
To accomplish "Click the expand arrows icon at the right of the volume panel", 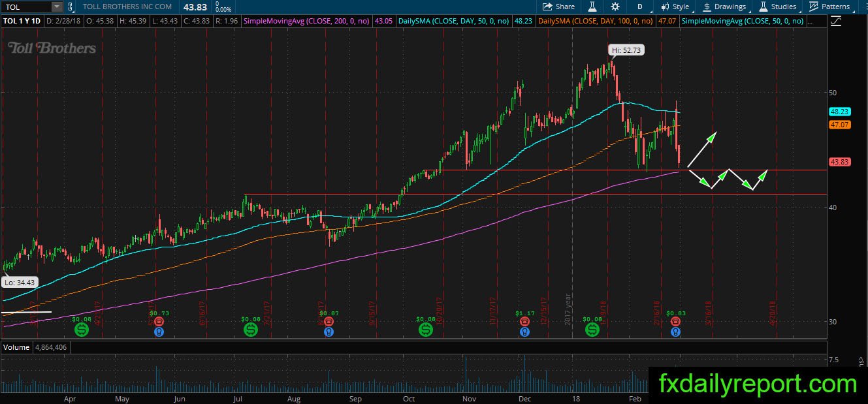I will (861, 361).
